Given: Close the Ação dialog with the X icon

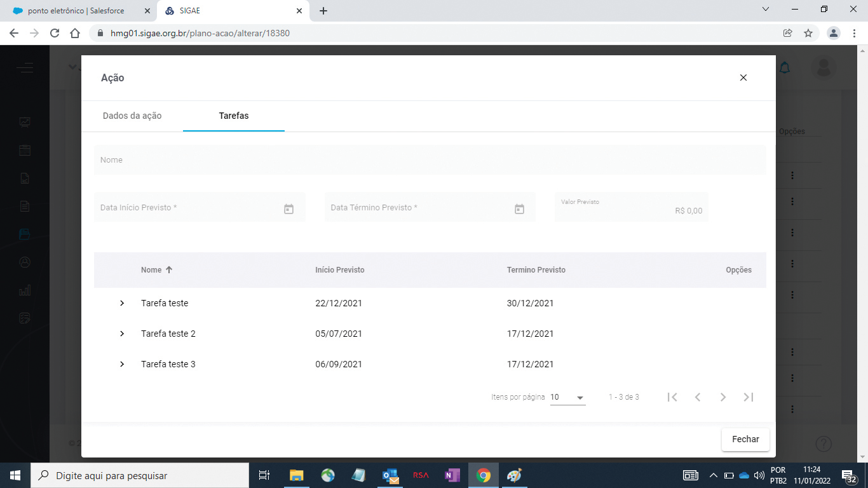Looking at the screenshot, I should pyautogui.click(x=743, y=78).
